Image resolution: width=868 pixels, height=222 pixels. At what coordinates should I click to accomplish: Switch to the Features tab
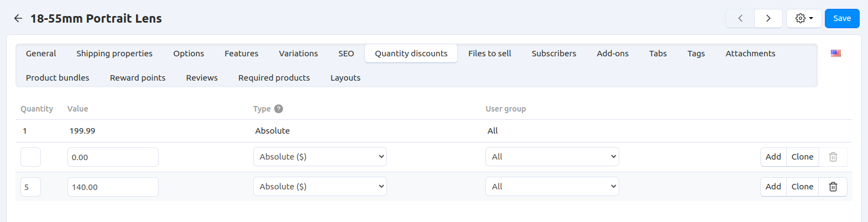pyautogui.click(x=242, y=54)
